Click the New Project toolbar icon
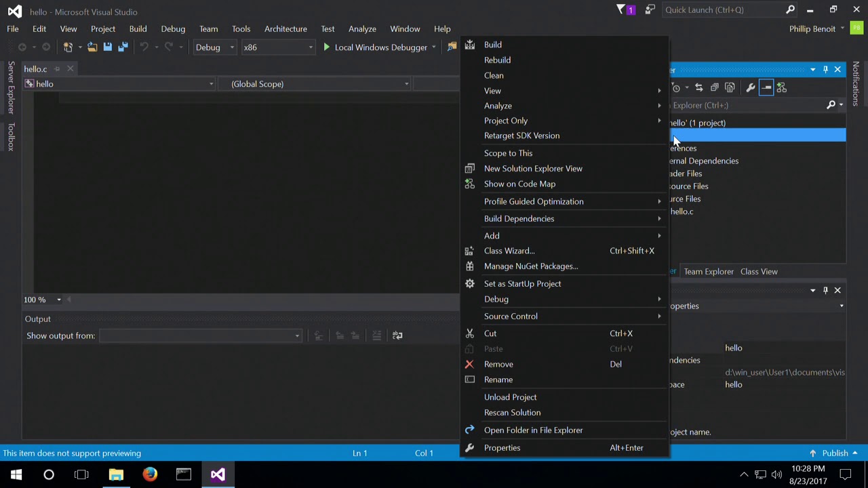The image size is (868, 488). point(68,47)
